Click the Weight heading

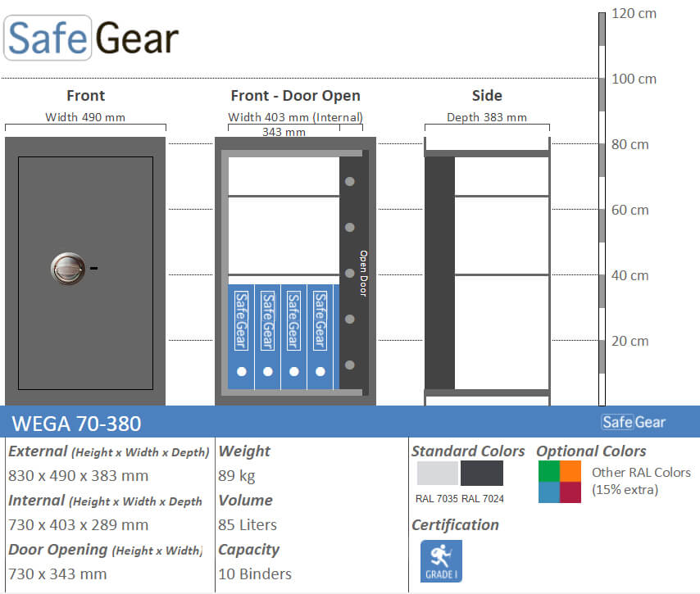(244, 451)
